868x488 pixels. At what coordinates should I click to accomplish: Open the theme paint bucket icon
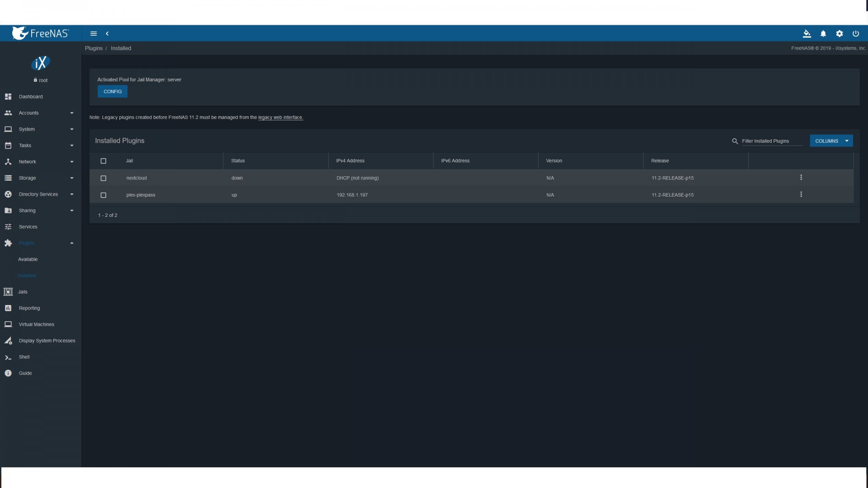coord(807,33)
